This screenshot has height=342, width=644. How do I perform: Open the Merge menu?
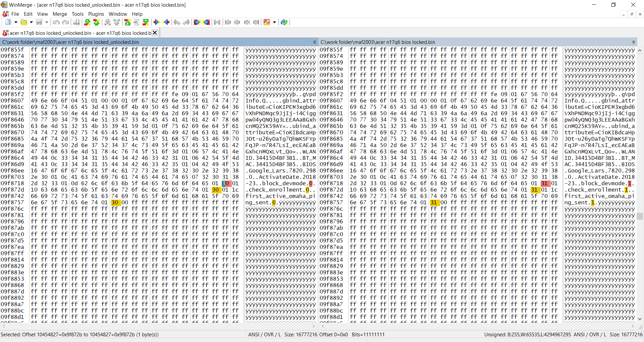coord(60,14)
